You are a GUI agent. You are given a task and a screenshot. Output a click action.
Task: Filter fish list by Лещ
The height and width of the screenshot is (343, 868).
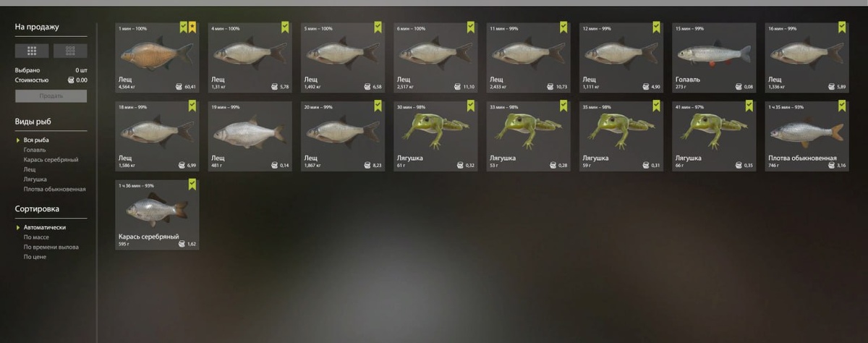click(x=30, y=169)
